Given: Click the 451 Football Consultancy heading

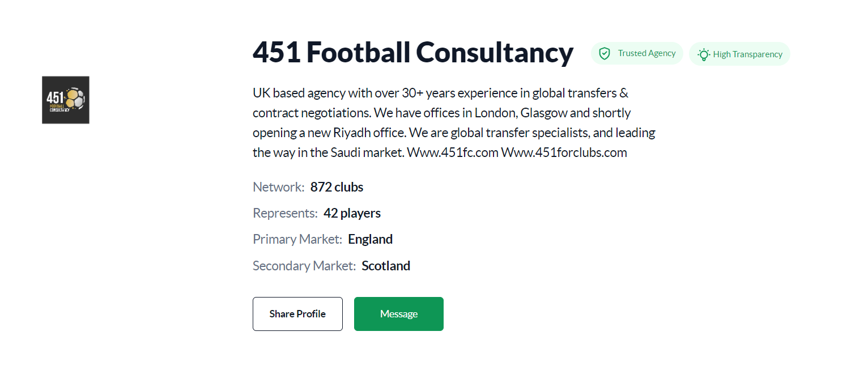Looking at the screenshot, I should pyautogui.click(x=413, y=52).
